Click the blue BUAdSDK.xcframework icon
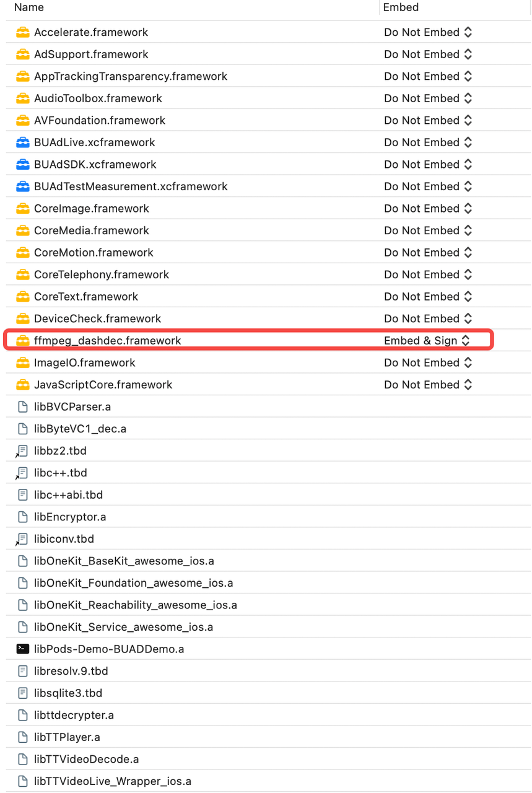 [x=23, y=164]
